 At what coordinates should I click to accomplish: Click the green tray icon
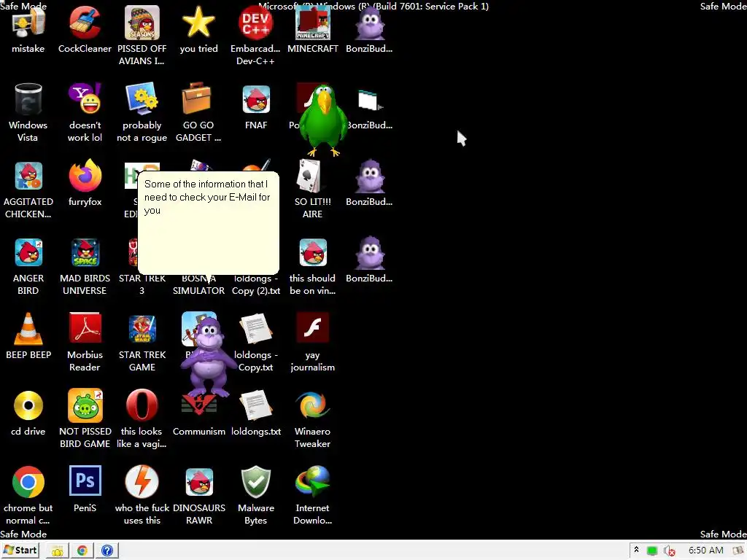tap(652, 551)
